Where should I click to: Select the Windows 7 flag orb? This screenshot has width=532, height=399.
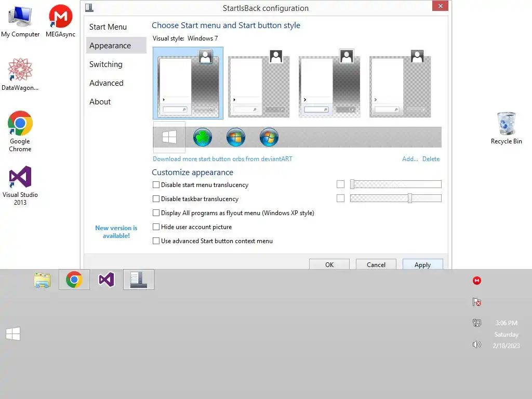269,137
